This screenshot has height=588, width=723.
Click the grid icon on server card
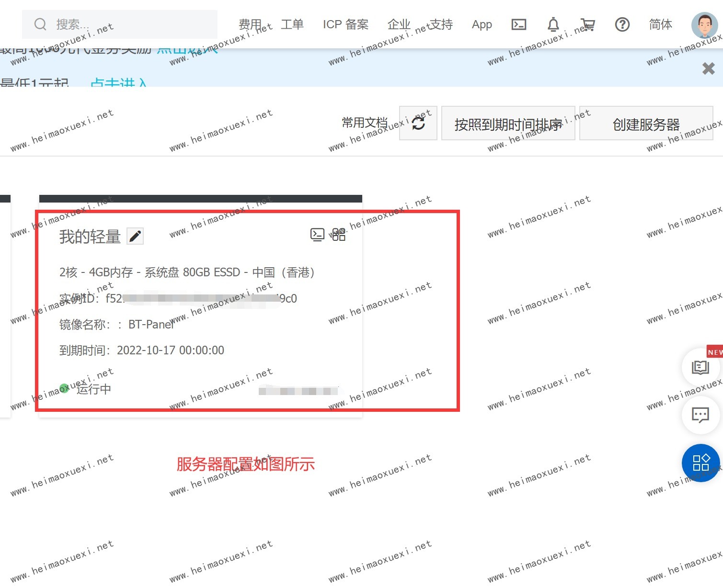click(339, 234)
